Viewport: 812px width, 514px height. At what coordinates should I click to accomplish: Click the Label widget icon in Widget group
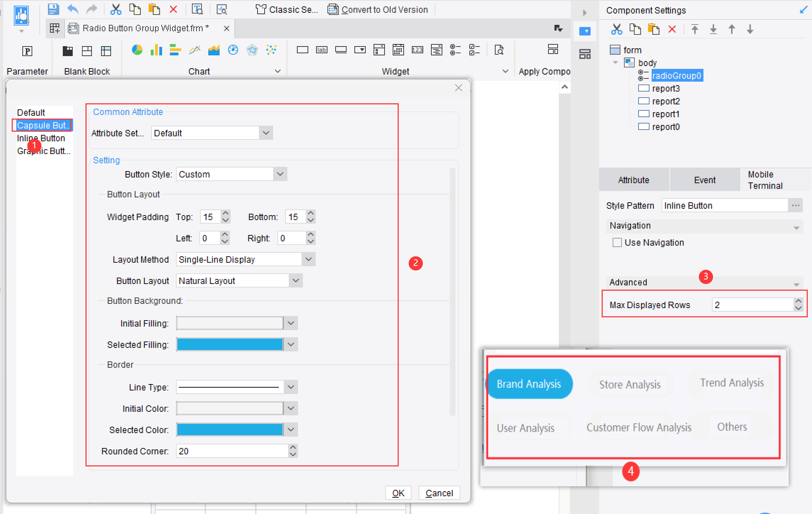tap(322, 50)
